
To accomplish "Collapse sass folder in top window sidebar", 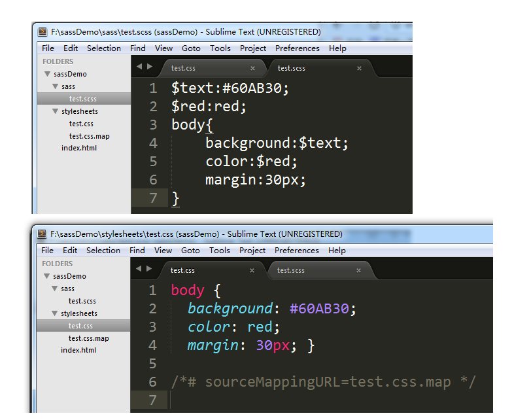I will click(55, 86).
